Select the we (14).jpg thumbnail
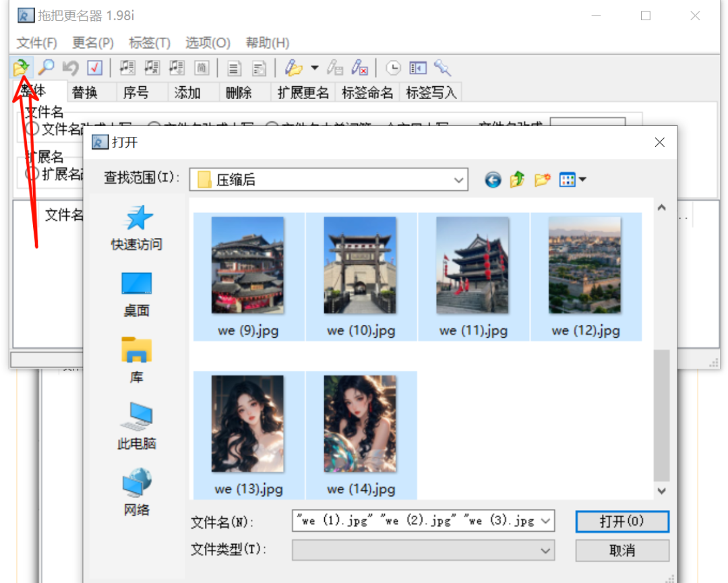Screen dimensions: 728x583 tap(361, 435)
